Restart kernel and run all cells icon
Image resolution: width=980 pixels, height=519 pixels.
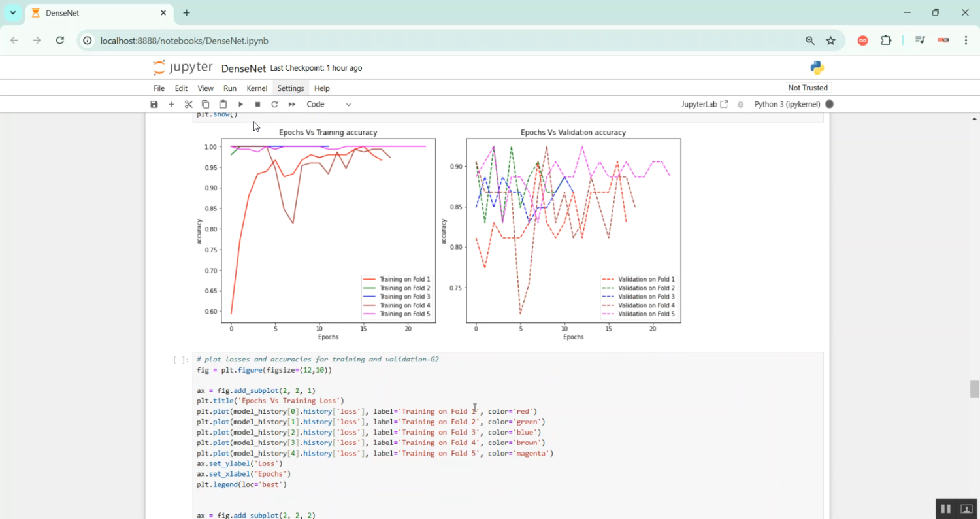(x=292, y=105)
